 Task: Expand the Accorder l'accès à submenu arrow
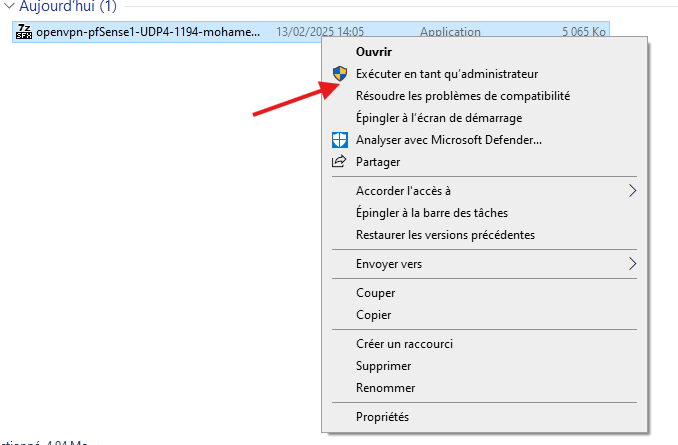tap(632, 191)
